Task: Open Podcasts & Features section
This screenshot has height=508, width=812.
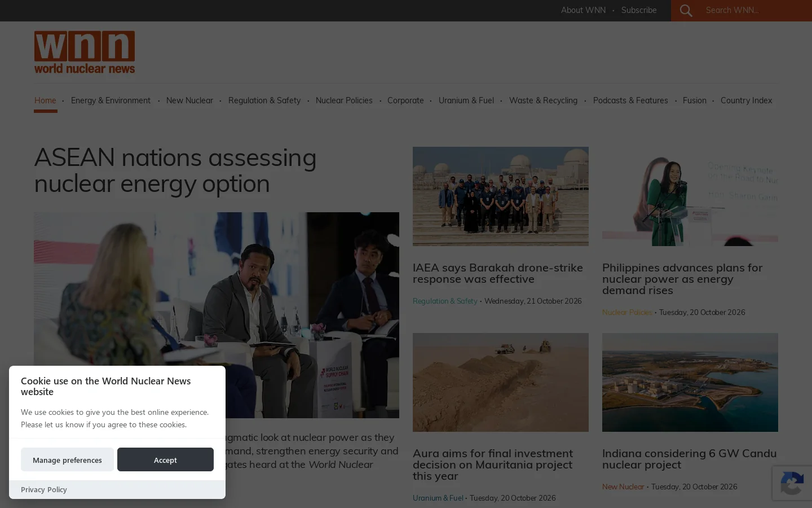Action: coord(630,100)
